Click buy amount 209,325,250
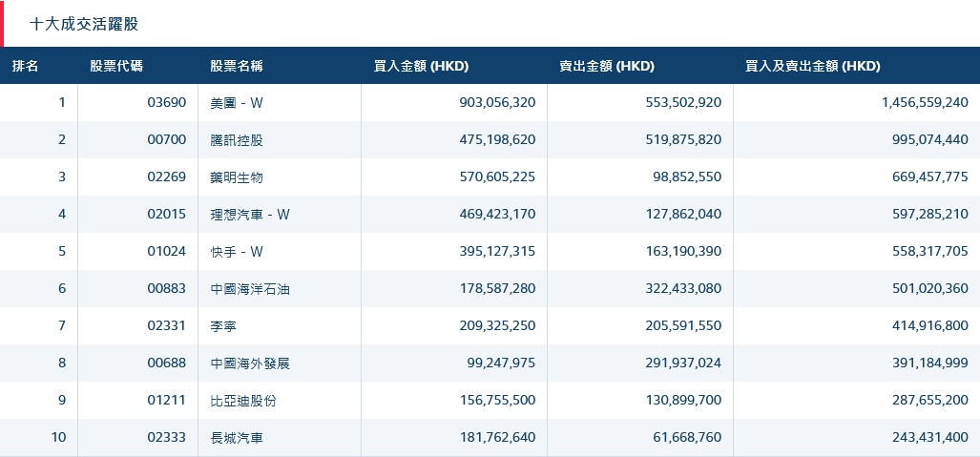 click(497, 325)
